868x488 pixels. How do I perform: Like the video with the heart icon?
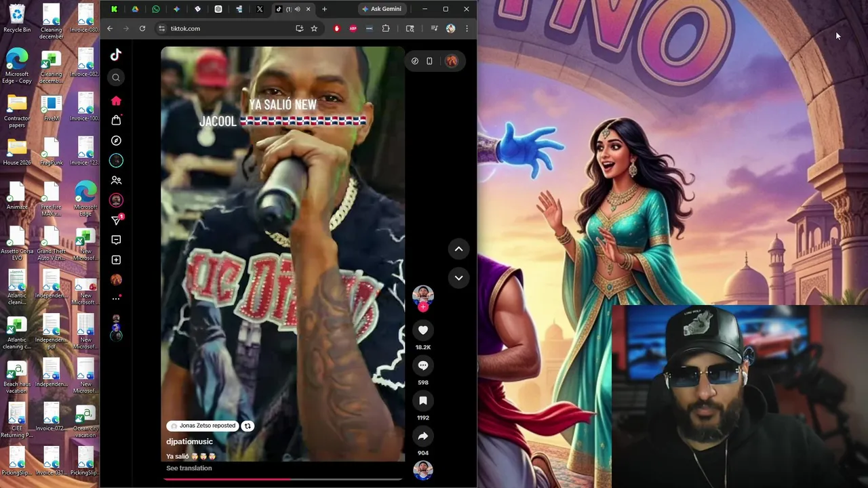coord(423,330)
